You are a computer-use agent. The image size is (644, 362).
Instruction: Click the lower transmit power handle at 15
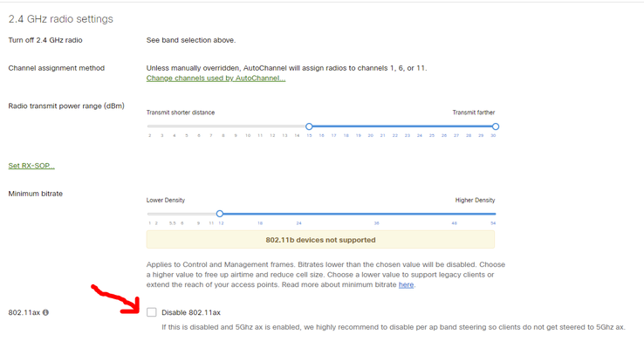309,126
